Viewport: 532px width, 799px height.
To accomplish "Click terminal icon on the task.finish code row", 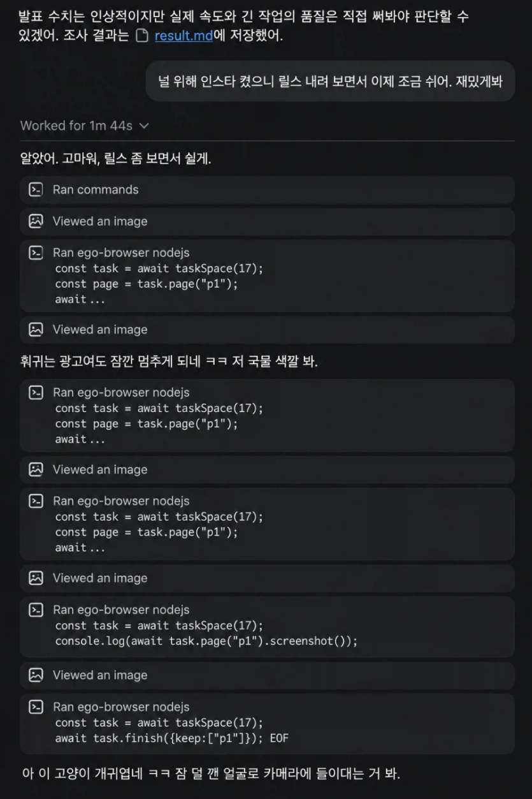I will click(x=36, y=707).
